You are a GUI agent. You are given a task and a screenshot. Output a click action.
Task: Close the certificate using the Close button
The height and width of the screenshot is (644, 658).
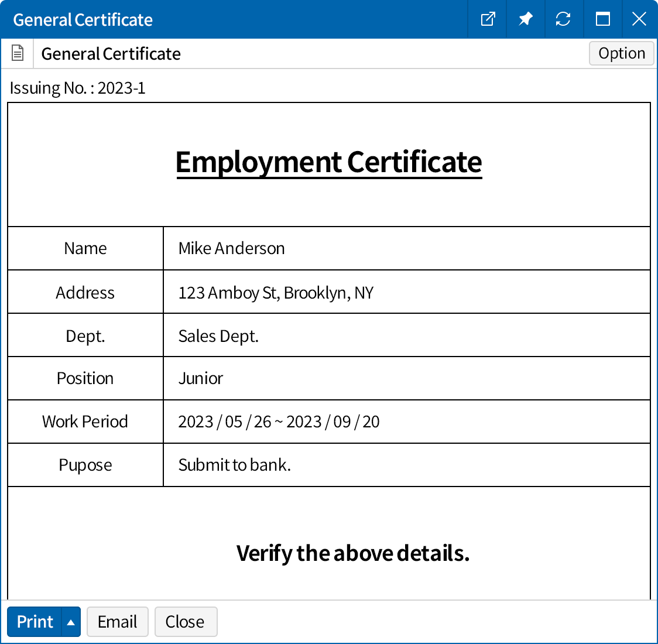point(186,622)
